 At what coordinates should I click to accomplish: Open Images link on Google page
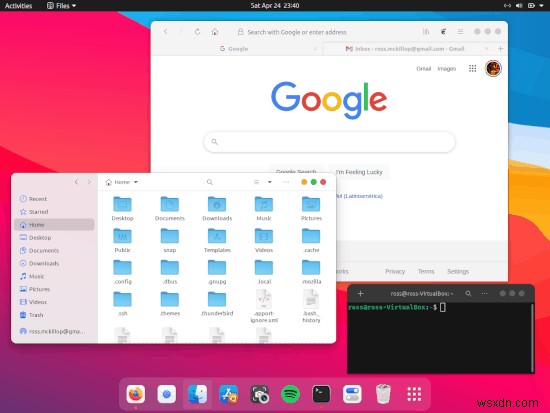pos(447,68)
